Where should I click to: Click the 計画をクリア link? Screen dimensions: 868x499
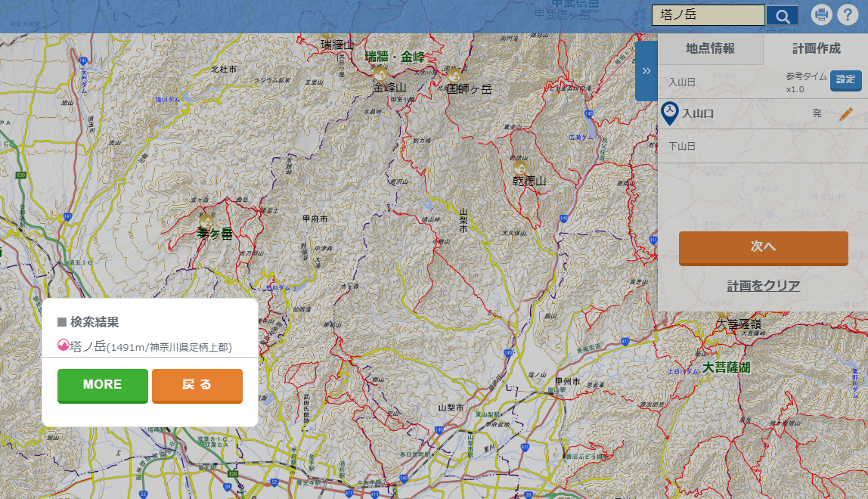[763, 286]
